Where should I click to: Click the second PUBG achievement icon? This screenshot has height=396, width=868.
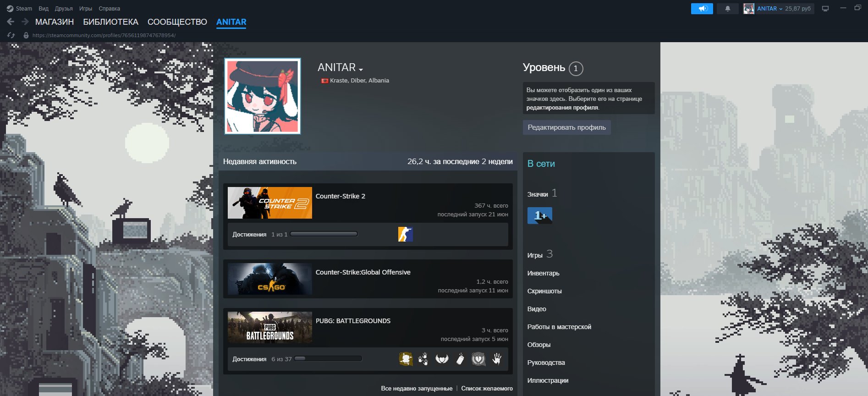click(424, 359)
